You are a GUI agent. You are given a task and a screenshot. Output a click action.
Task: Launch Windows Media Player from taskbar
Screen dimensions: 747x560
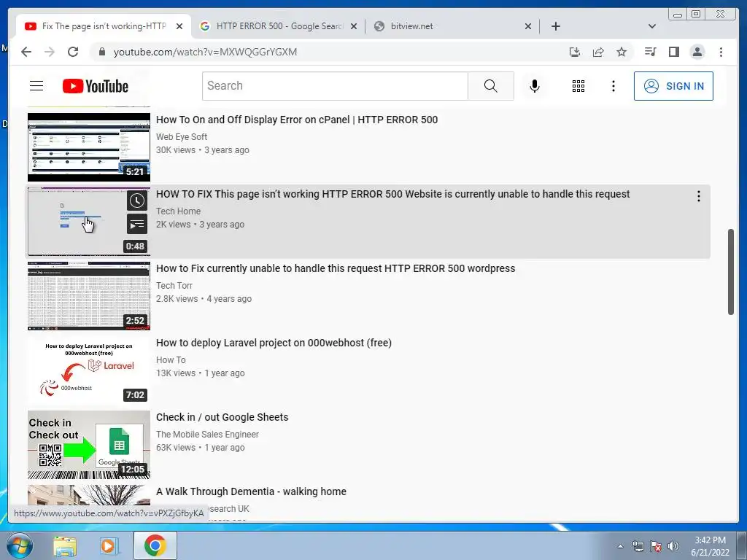109,545
